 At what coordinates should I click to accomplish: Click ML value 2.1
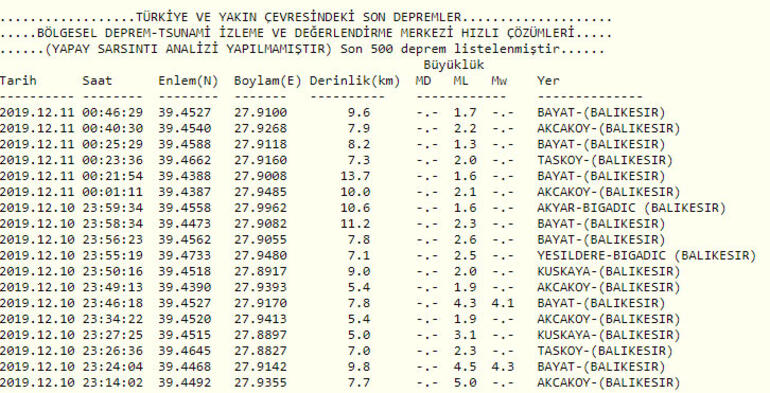point(465,192)
